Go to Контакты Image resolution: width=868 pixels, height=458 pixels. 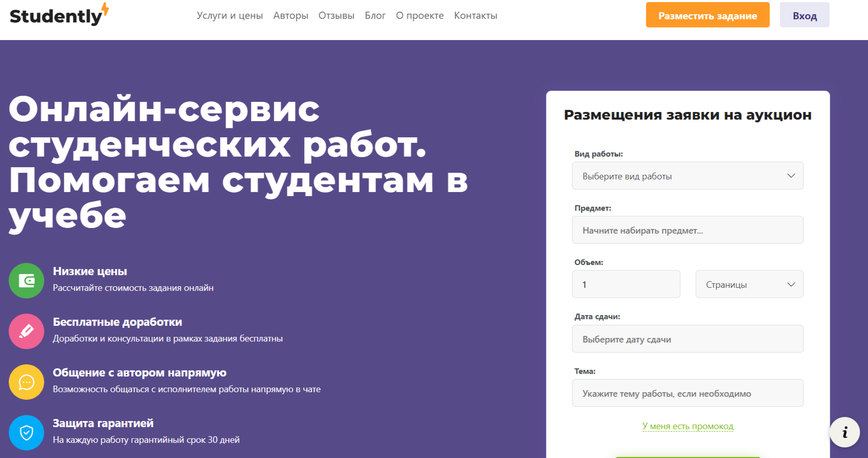click(475, 15)
